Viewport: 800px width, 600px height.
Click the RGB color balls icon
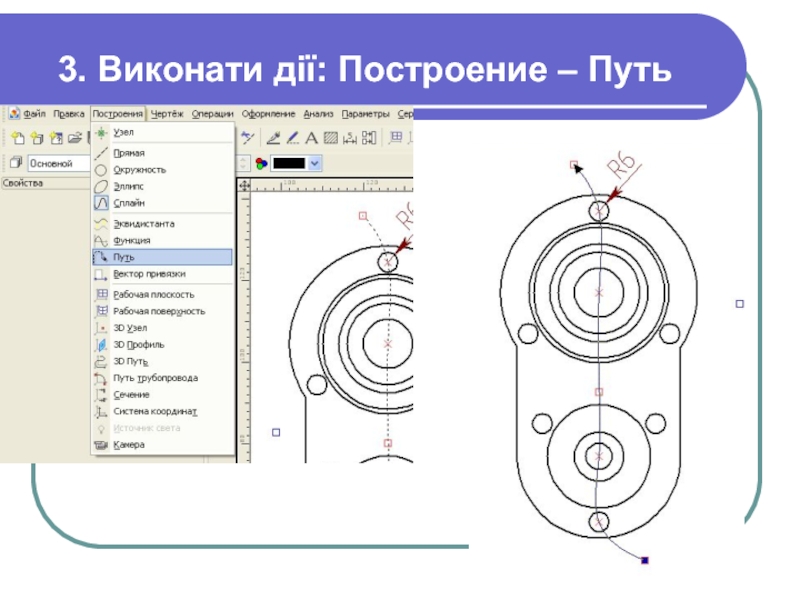[261, 163]
